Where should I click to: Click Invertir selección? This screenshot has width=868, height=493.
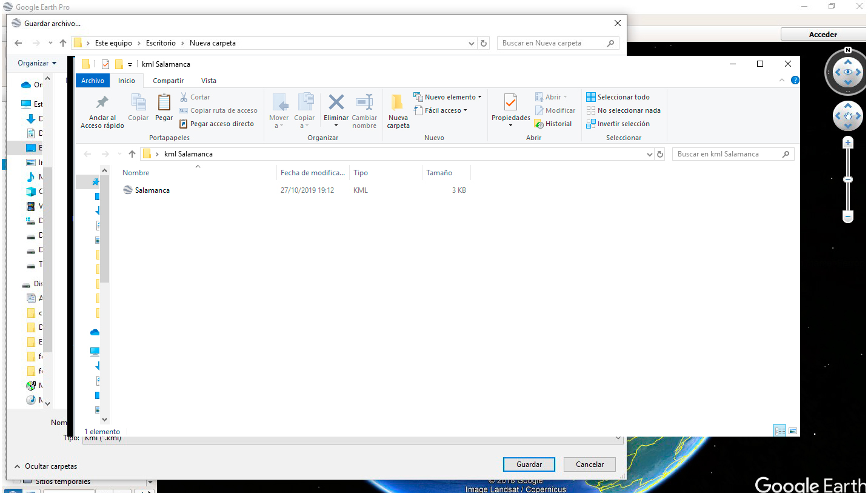click(x=618, y=124)
